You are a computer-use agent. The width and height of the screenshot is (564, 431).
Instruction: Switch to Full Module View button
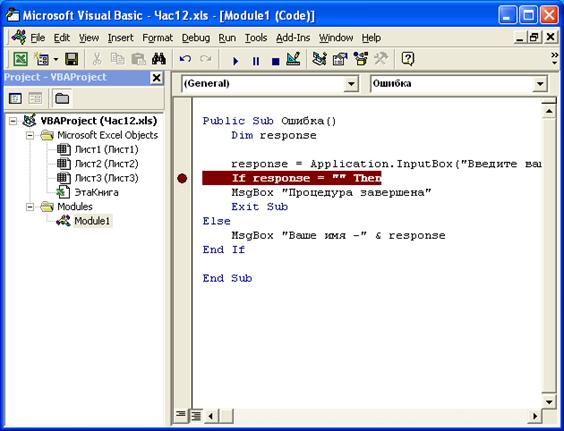pyautogui.click(x=196, y=416)
